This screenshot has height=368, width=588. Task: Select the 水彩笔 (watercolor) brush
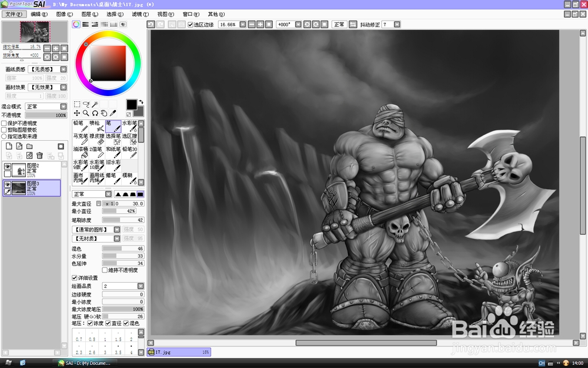tap(129, 126)
